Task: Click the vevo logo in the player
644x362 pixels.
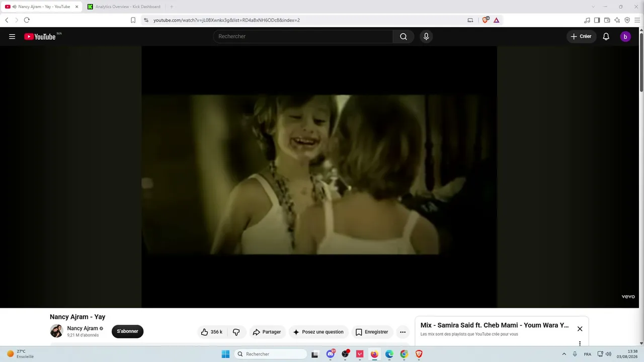Action: pyautogui.click(x=628, y=297)
